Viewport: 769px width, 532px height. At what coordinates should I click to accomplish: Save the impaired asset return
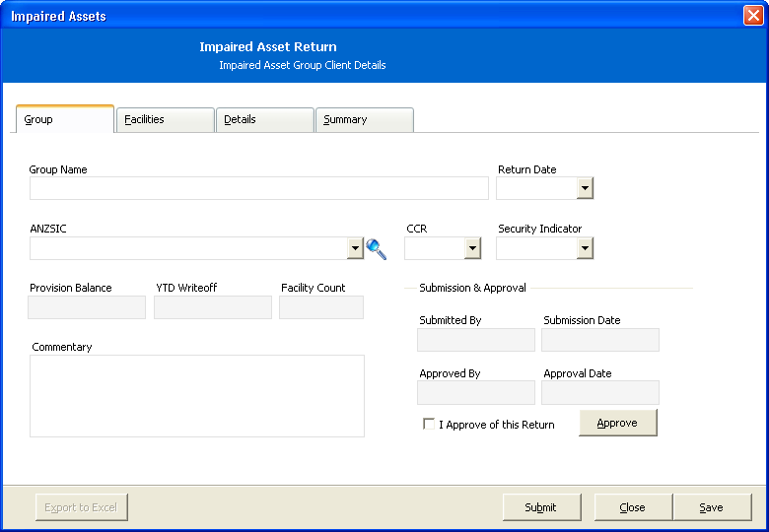click(712, 507)
